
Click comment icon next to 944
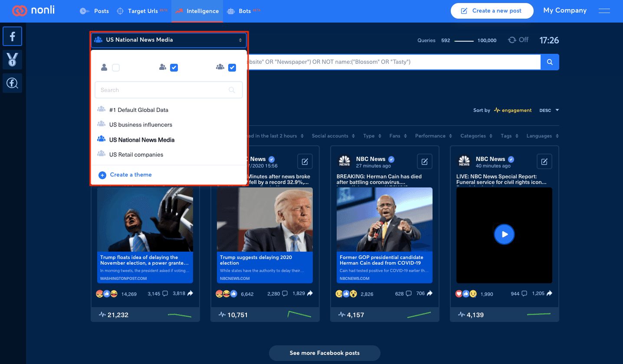click(524, 294)
